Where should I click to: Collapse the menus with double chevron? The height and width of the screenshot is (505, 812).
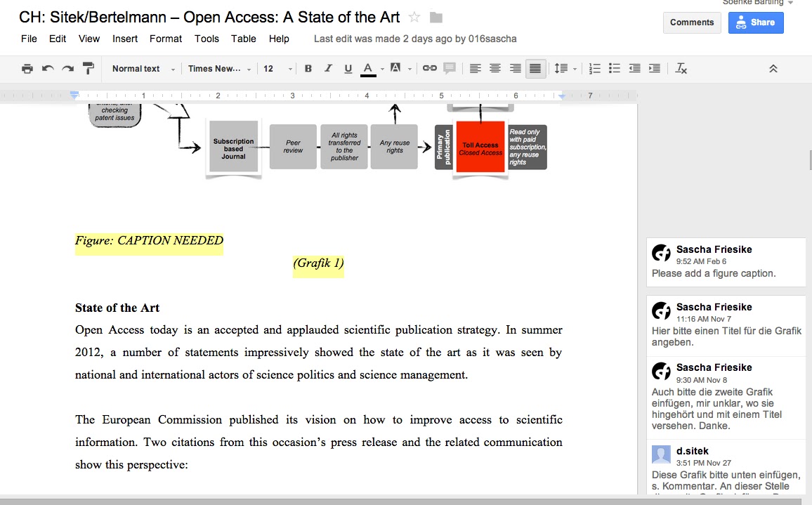tap(773, 68)
